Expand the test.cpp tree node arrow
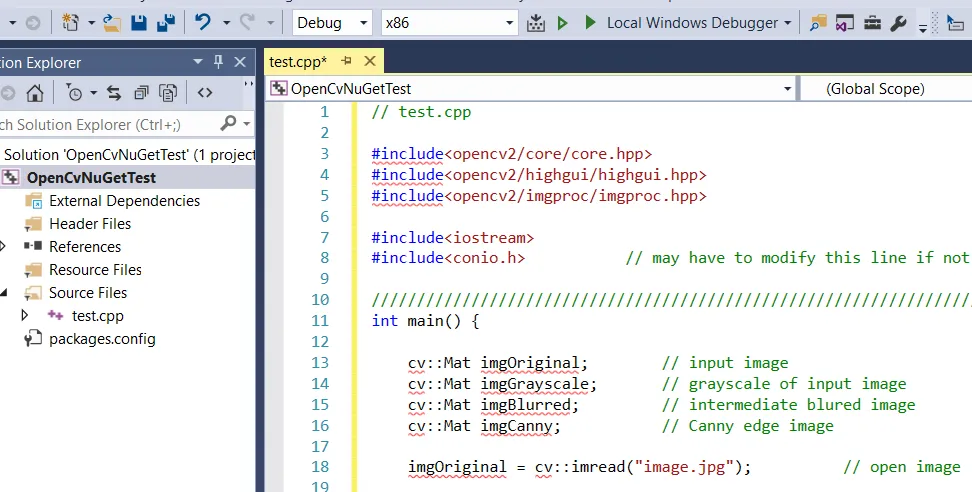The width and height of the screenshot is (972, 492). 25,315
